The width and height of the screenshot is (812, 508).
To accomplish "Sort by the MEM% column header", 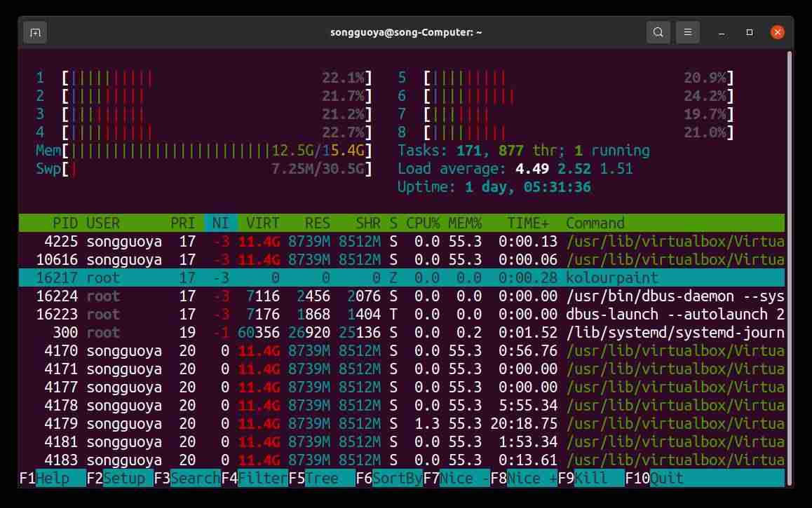I will click(x=464, y=224).
